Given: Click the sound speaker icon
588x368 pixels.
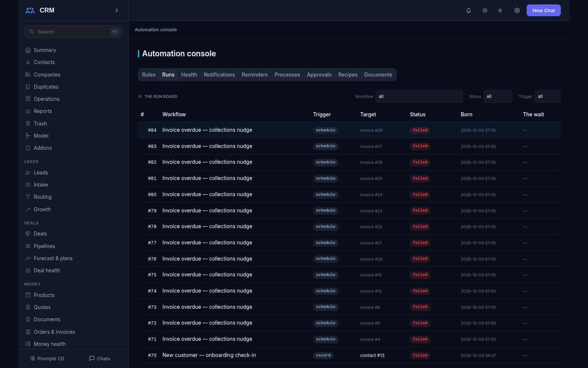Looking at the screenshot, I should tap(501, 10).
